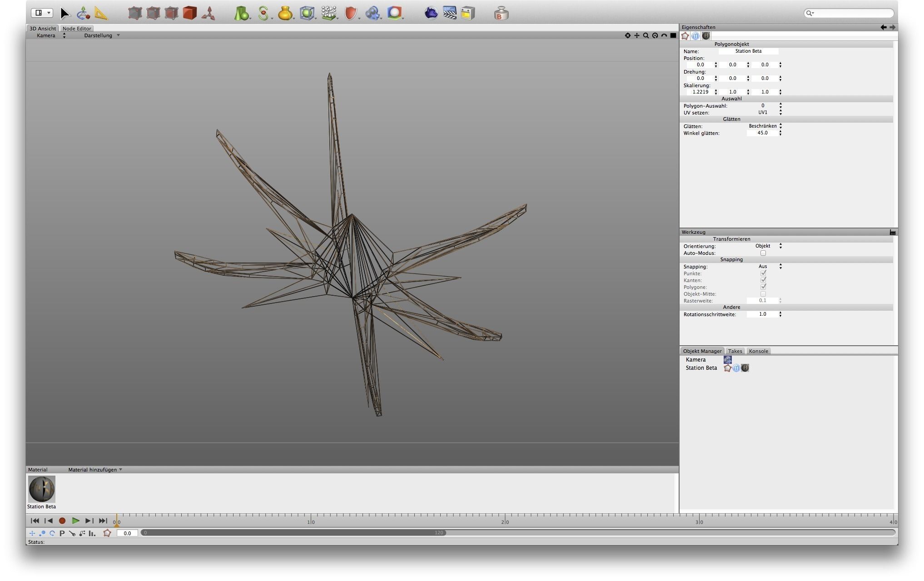Open the yellow vase creator objects menu
The width and height of the screenshot is (924, 581).
(285, 13)
